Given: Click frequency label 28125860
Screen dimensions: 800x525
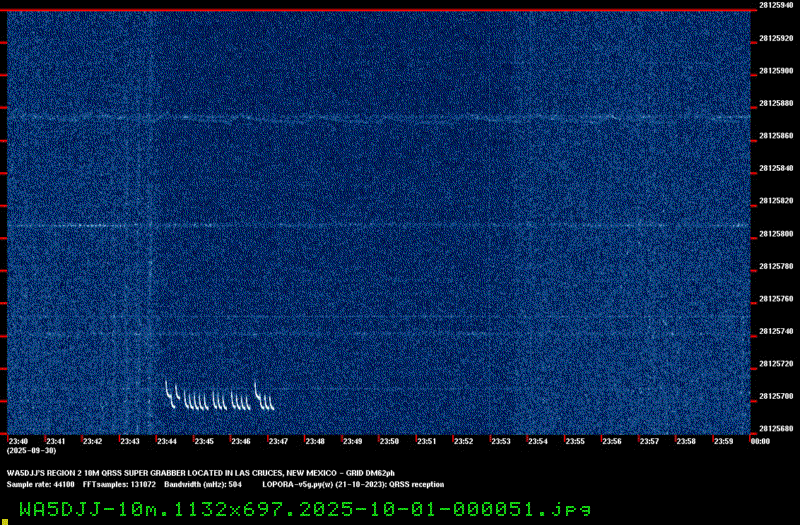Looking at the screenshot, I should [x=776, y=136].
